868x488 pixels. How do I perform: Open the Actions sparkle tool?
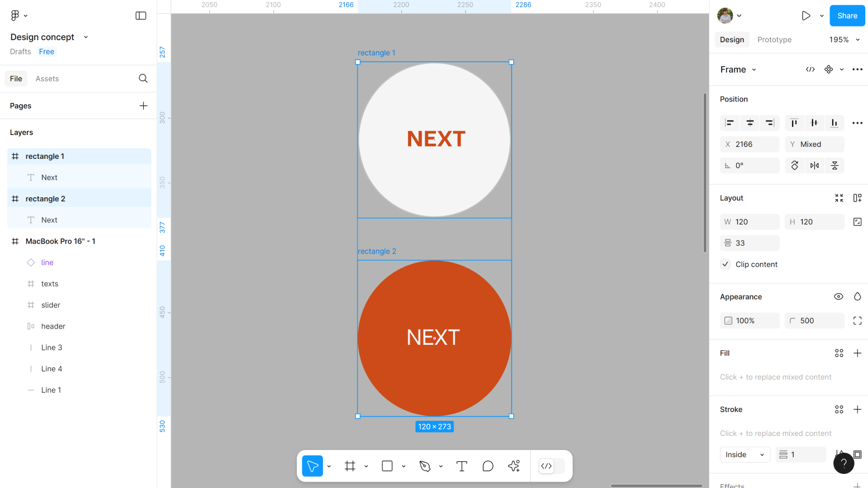click(x=514, y=466)
